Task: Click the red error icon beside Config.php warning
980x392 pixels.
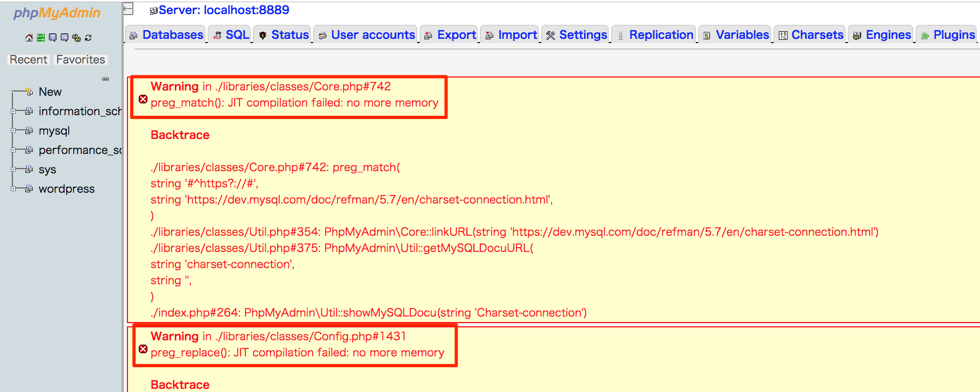Action: (x=143, y=349)
